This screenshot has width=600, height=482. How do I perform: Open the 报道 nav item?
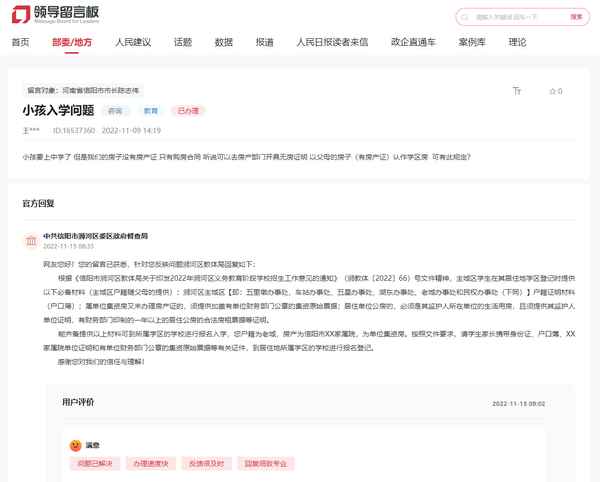tap(265, 42)
